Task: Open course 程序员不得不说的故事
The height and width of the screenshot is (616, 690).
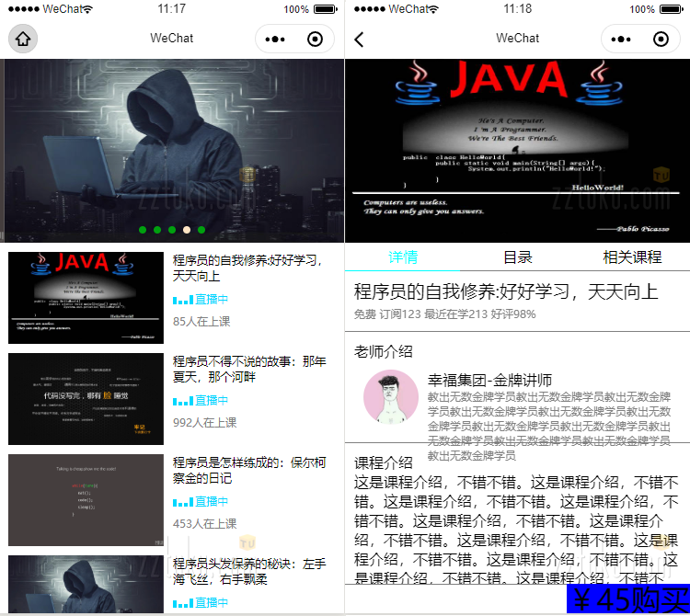Action: (249, 370)
